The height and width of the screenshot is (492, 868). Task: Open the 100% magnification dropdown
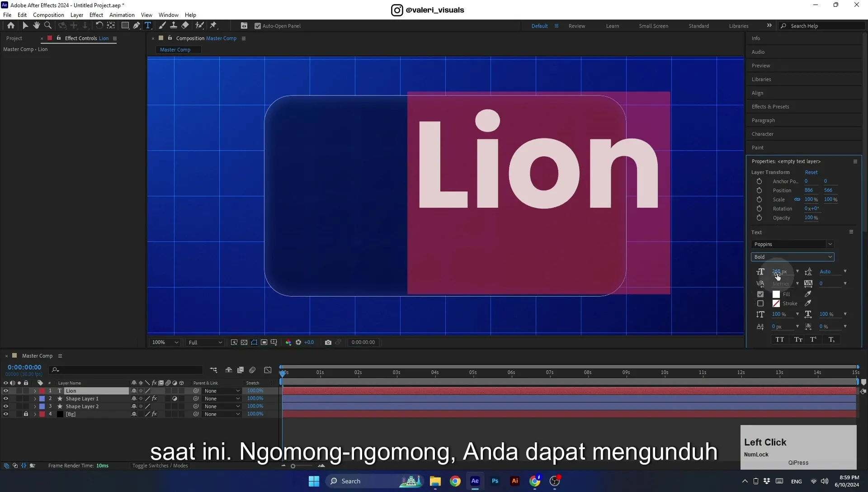pos(165,342)
